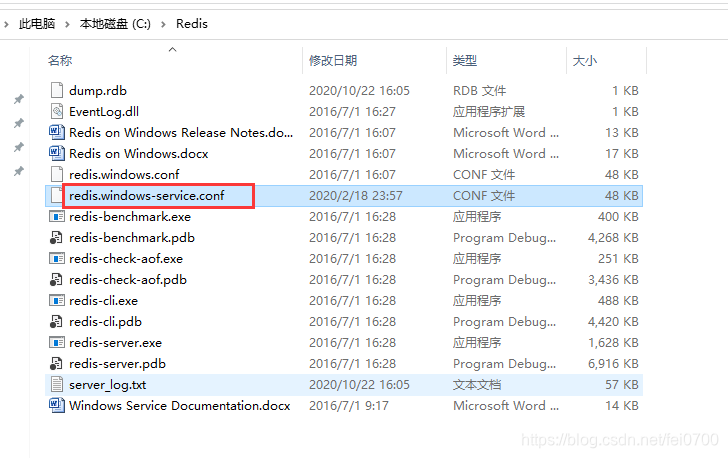
Task: Expand the chevron after 此电脑 breadcrumb
Action: tap(67, 24)
